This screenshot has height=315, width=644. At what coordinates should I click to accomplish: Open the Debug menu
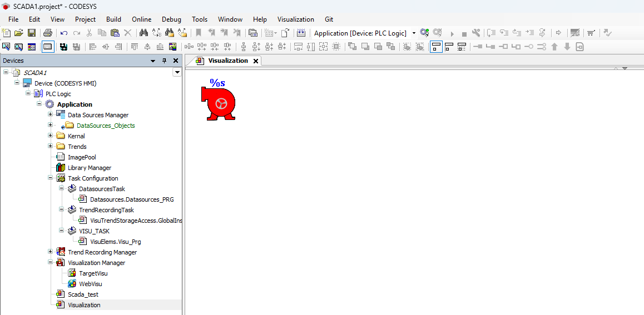171,19
